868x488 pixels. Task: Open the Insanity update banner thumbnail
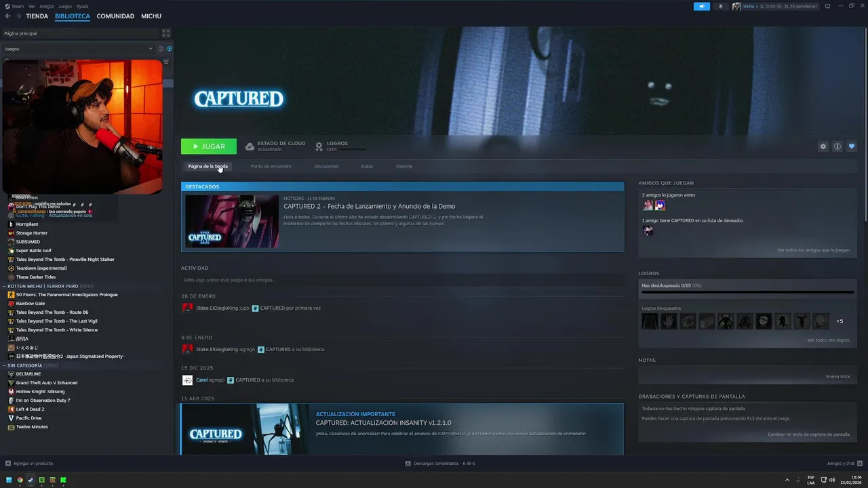[245, 430]
